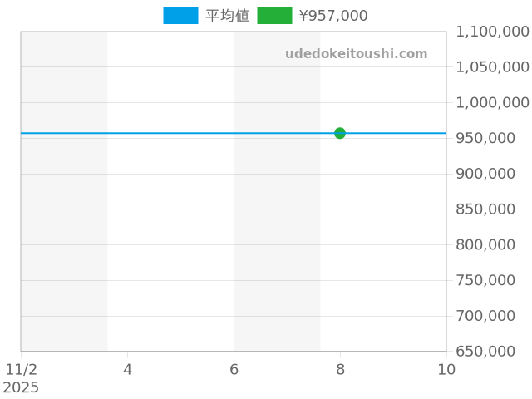Click the 900,000 y-axis label
The image size is (532, 399).
pyautogui.click(x=492, y=174)
